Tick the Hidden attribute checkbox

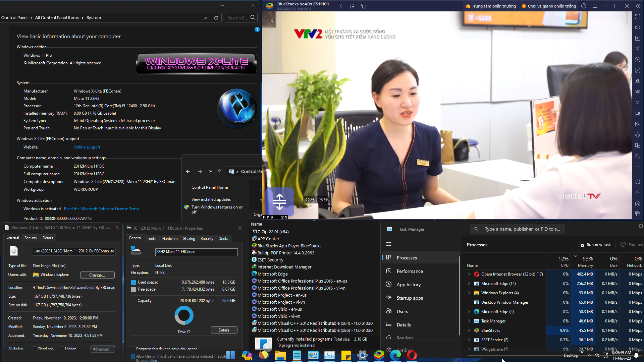[x=62, y=349]
